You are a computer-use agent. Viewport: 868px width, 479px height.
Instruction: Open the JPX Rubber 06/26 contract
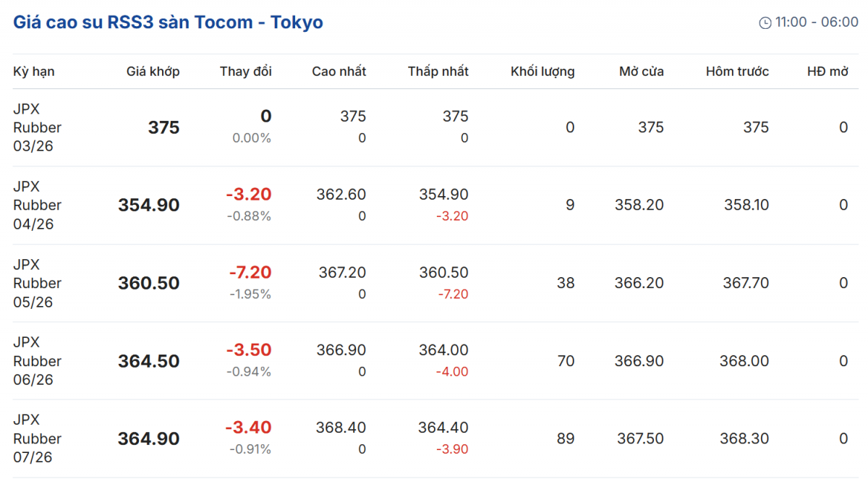point(38,361)
